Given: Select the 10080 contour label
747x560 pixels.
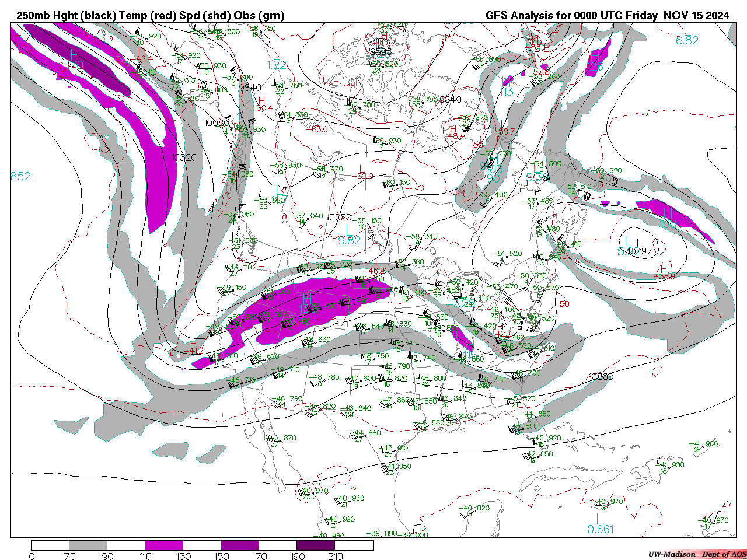Looking at the screenshot, I should point(339,218).
